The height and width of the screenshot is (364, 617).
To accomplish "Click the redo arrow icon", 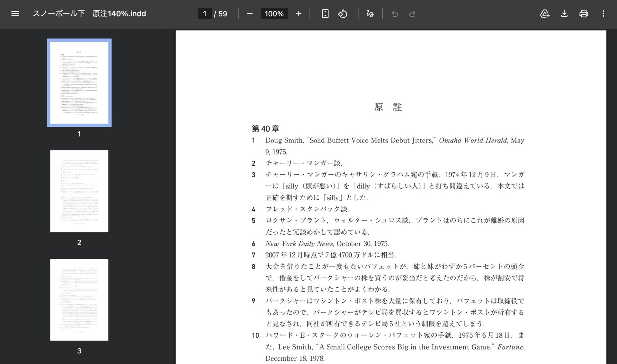I will (x=412, y=14).
